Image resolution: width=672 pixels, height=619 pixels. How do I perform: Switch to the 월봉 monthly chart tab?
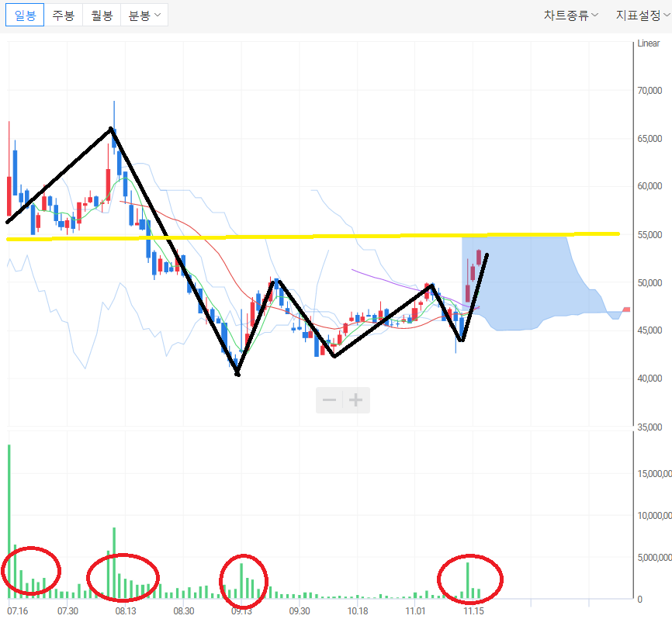102,16
